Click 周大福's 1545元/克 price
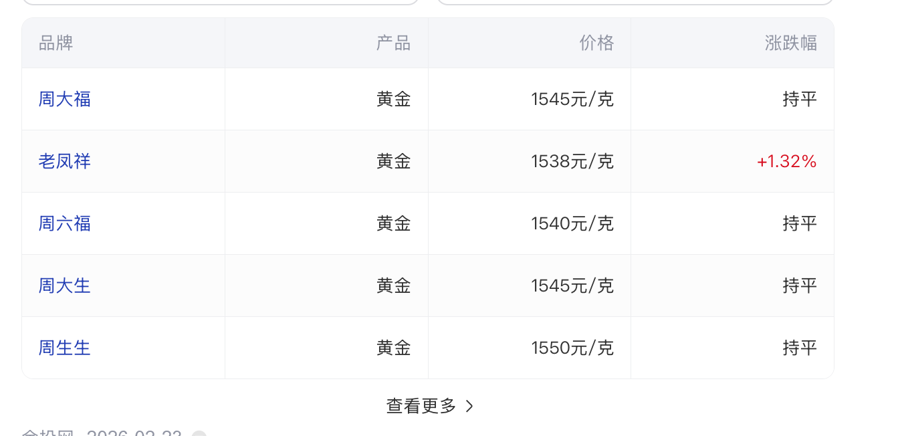 coord(572,99)
